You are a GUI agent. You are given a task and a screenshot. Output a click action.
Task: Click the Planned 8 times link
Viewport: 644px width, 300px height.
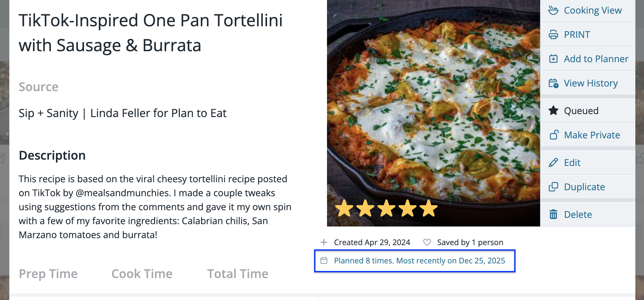419,261
